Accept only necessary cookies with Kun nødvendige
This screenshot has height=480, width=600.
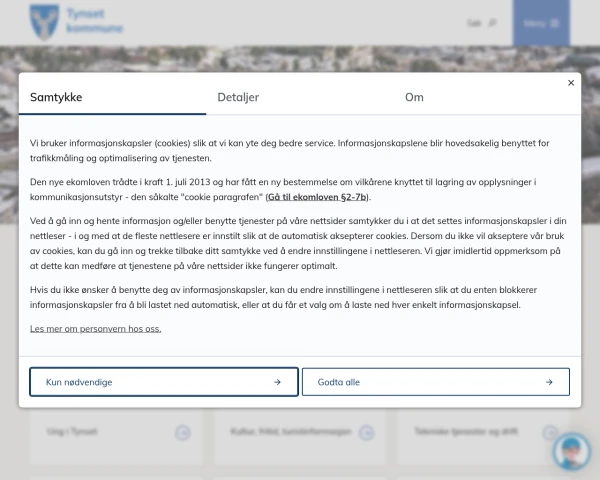tap(164, 382)
